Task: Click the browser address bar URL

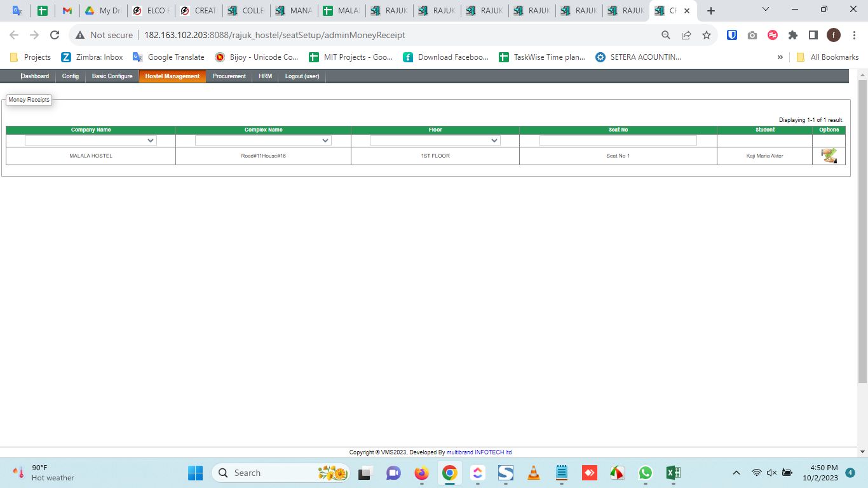Action: tap(275, 35)
